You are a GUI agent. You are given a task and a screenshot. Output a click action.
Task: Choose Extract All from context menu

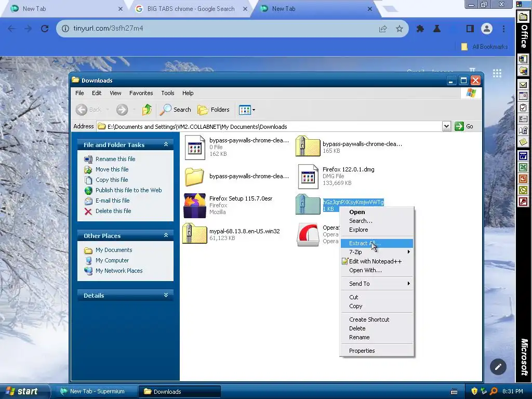tap(377, 243)
